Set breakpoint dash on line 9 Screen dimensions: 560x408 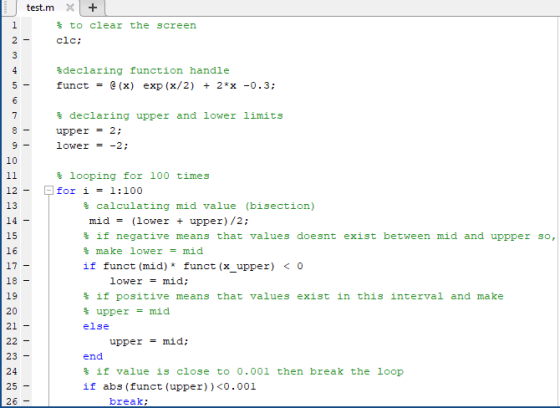pyautogui.click(x=26, y=145)
